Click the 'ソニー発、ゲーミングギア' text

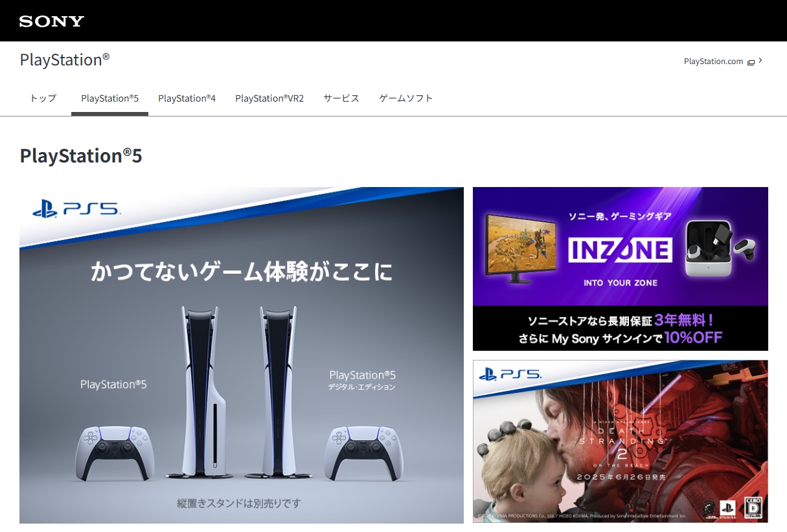620,216
